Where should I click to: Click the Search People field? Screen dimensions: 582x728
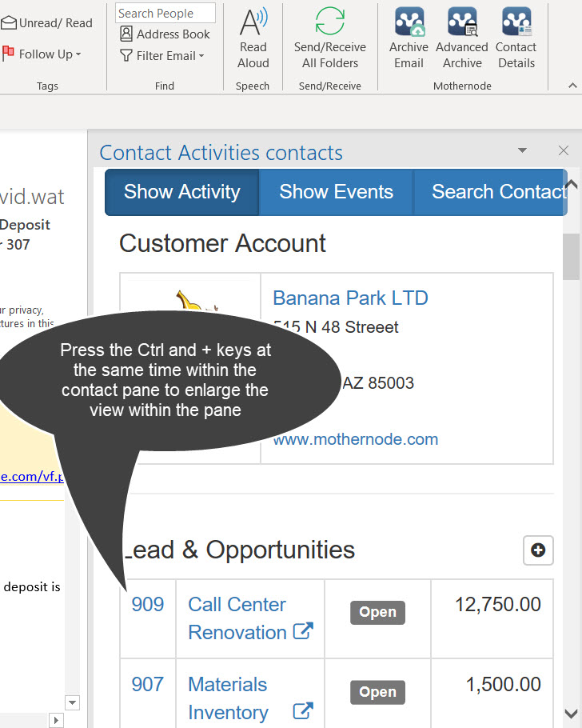click(165, 13)
